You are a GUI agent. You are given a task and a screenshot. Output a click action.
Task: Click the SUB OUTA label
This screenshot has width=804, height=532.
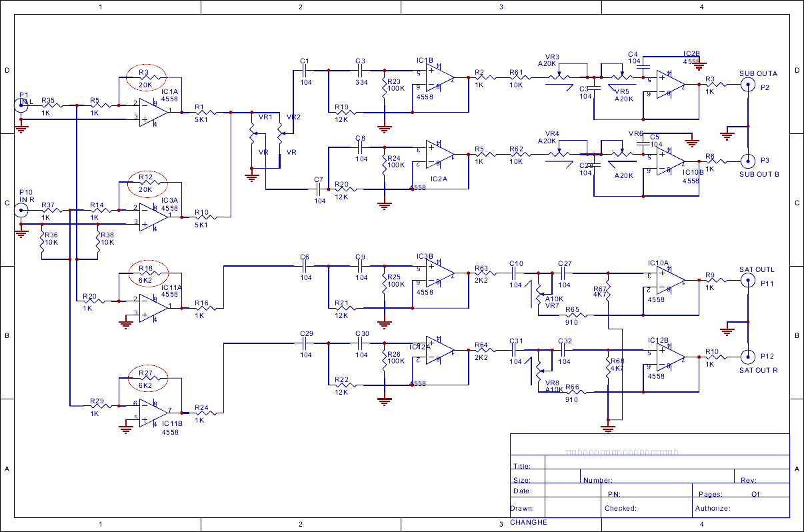click(758, 73)
